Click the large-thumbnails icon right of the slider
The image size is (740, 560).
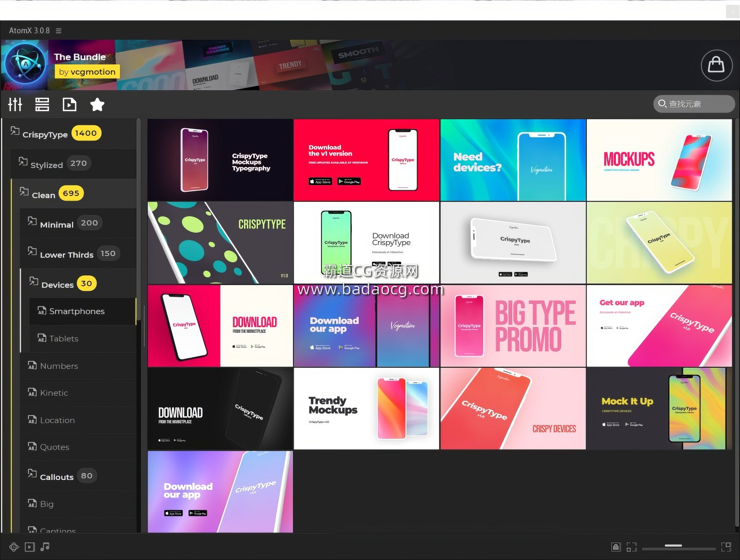point(726,547)
